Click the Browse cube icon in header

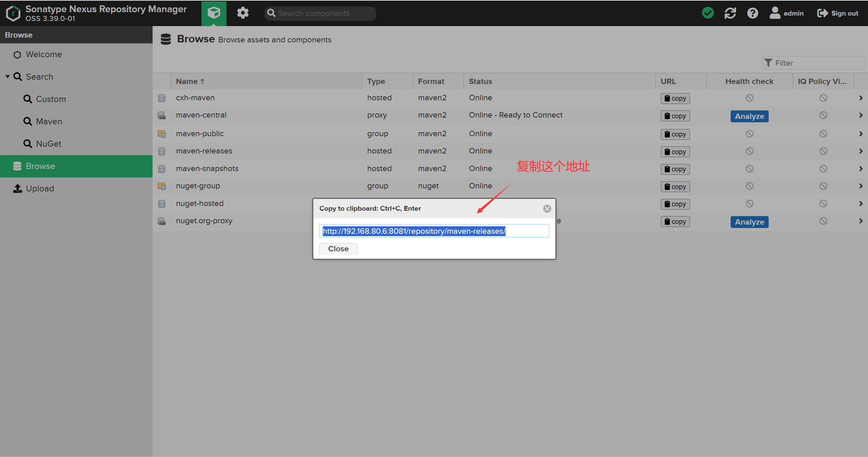[214, 13]
